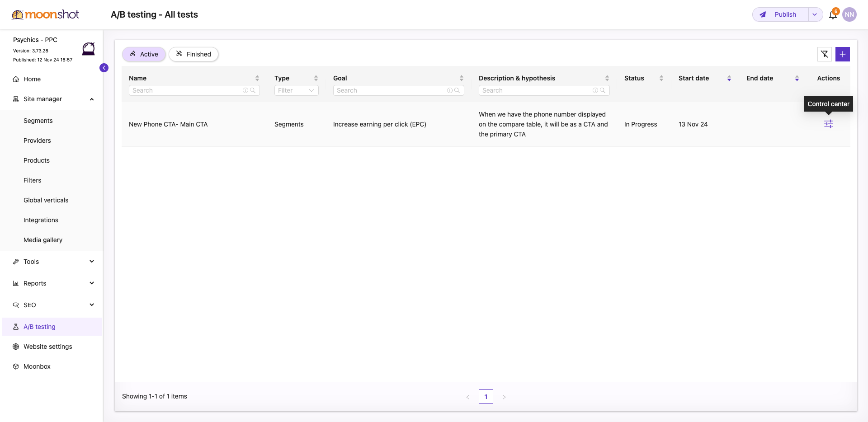
Task: Collapse the sidebar with purple arrow
Action: (104, 68)
